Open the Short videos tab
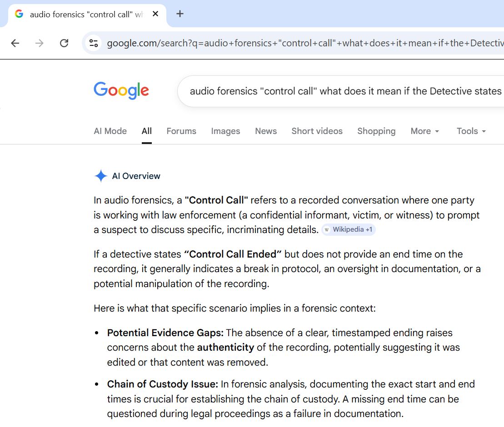Screen dimensions: 504x427 pyautogui.click(x=317, y=131)
